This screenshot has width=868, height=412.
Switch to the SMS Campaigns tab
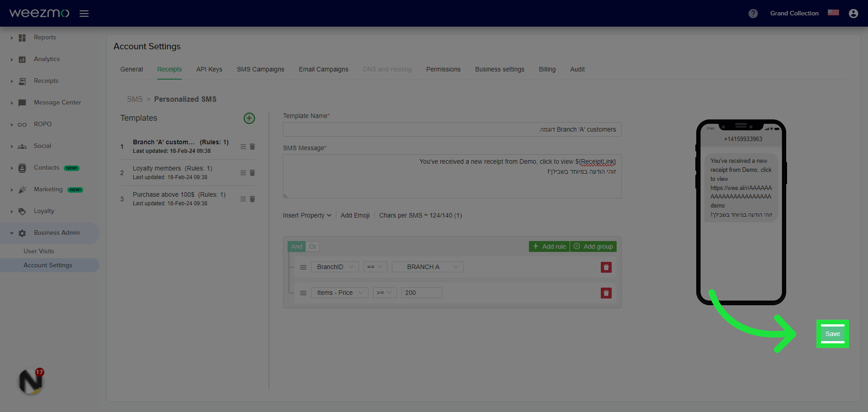click(x=260, y=69)
